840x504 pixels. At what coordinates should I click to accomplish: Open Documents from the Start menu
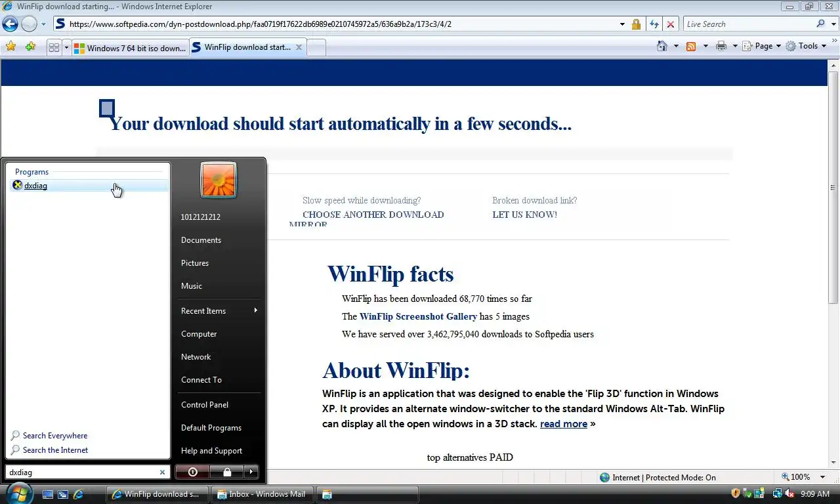click(x=201, y=240)
